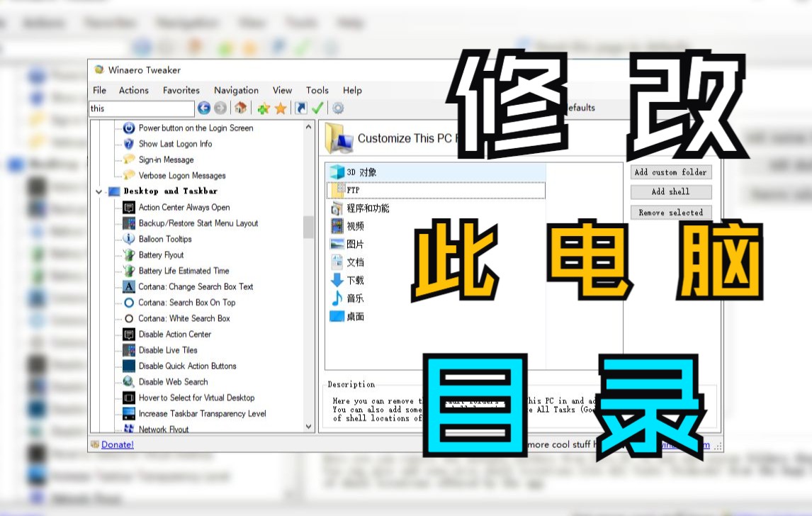812x516 pixels.
Task: Add current tweak to favorites with the star-plus icon
Action: [x=263, y=108]
